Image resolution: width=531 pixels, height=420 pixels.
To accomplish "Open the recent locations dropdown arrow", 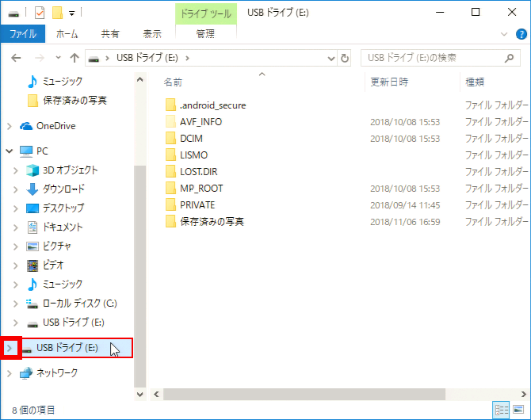I will point(58,58).
